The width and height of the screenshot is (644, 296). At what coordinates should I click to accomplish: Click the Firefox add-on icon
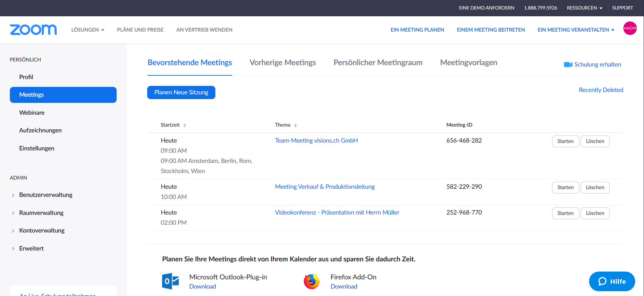312,281
